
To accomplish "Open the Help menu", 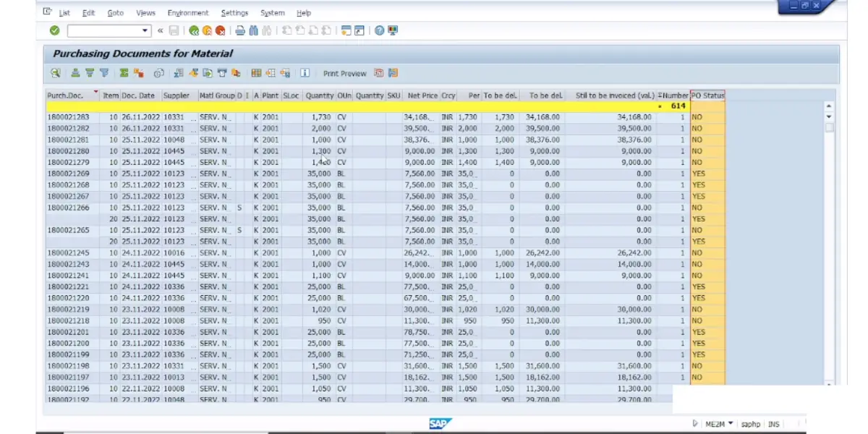I will pos(304,13).
